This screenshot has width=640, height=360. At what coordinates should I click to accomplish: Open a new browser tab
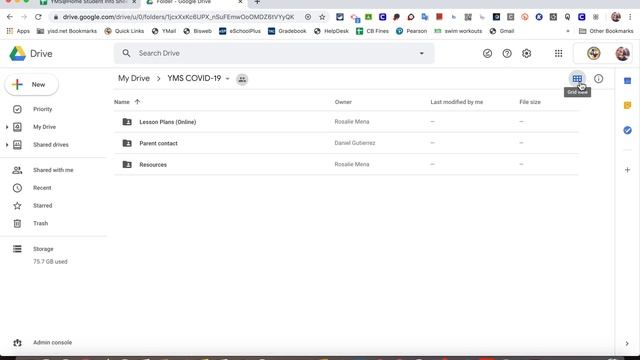[257, 2]
